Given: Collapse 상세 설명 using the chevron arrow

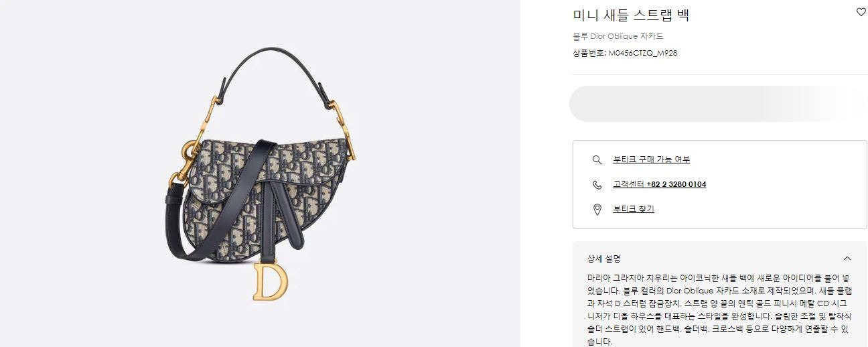Looking at the screenshot, I should pyautogui.click(x=847, y=259).
